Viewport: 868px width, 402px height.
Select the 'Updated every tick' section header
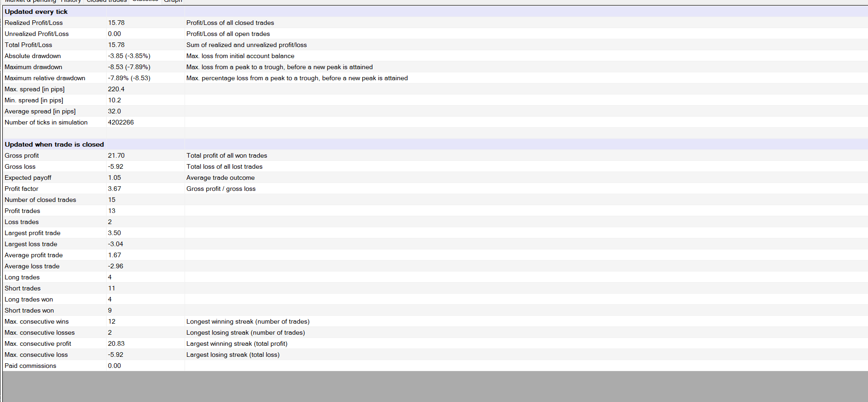point(36,12)
